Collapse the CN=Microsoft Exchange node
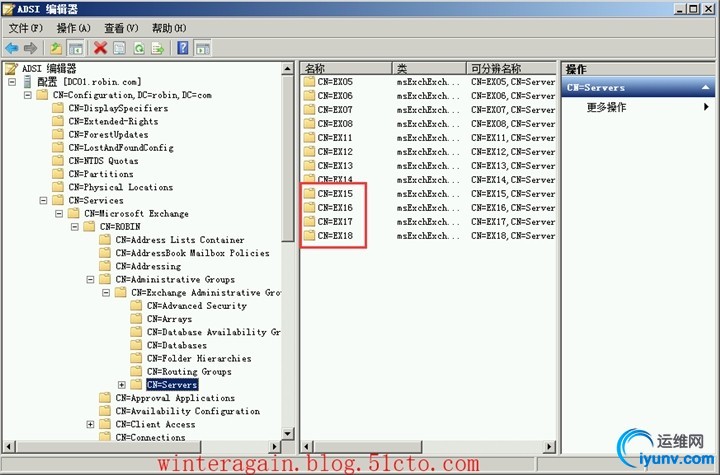 [x=59, y=214]
